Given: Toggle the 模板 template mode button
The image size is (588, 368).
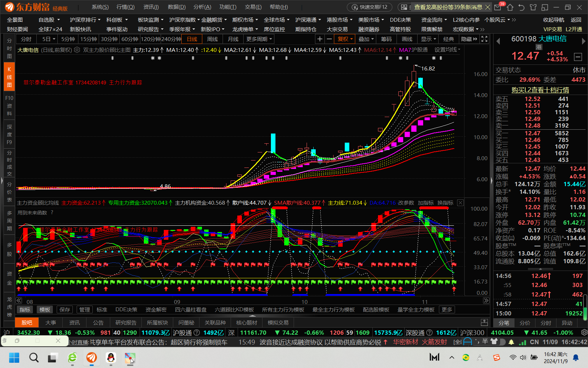Looking at the screenshot, I should [x=45, y=309].
